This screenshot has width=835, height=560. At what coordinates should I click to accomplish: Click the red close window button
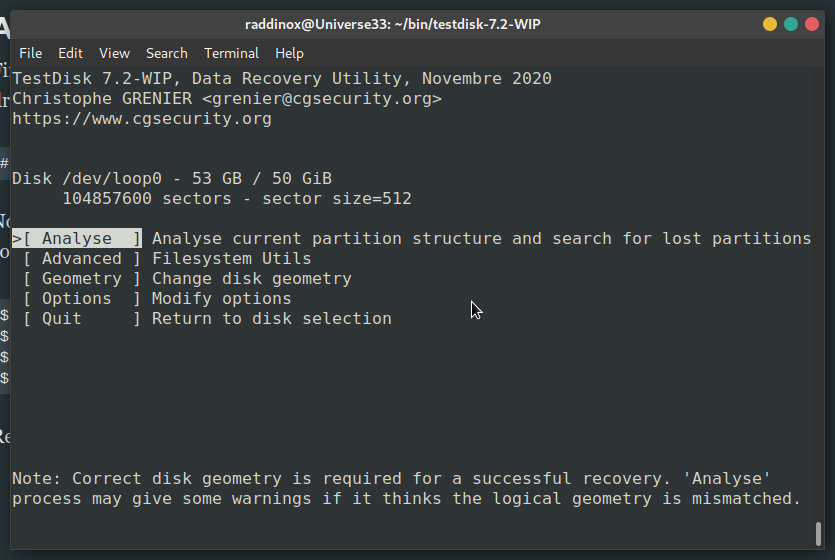click(x=812, y=24)
